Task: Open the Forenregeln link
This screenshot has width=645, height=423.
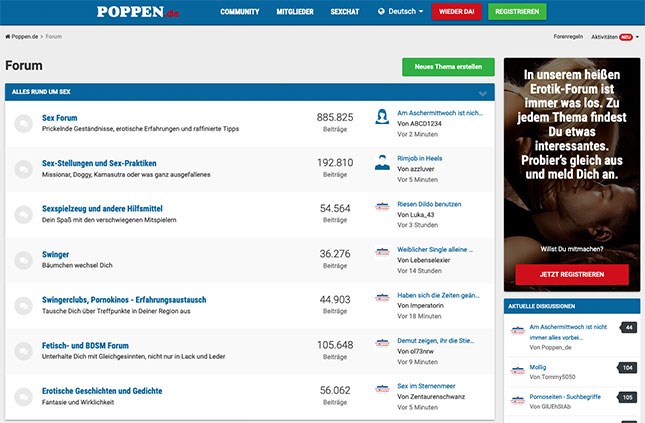Action: click(x=568, y=36)
